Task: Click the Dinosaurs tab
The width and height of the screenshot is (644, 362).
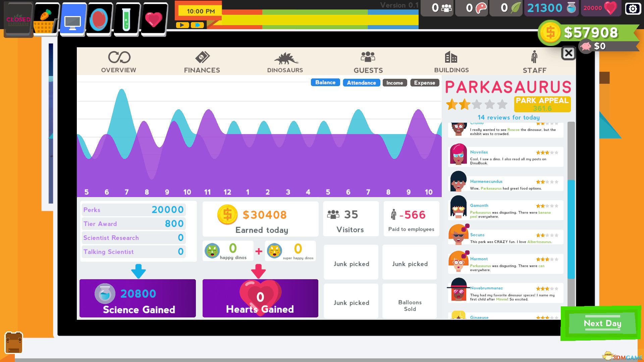Action: click(x=285, y=62)
